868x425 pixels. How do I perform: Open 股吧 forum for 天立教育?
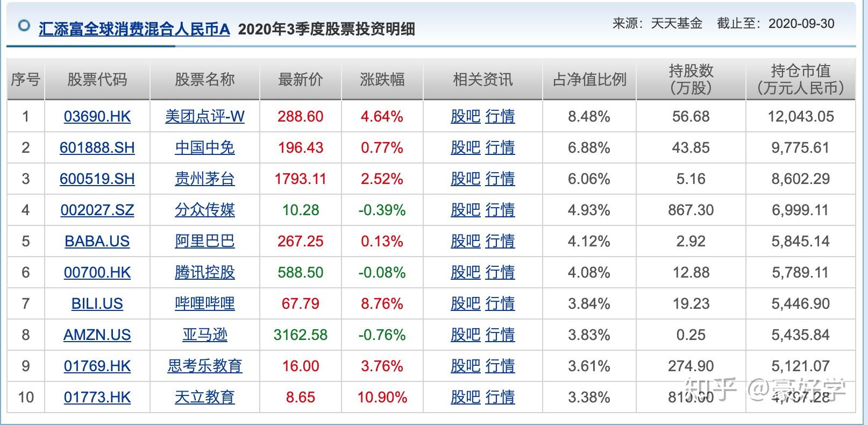click(x=466, y=397)
